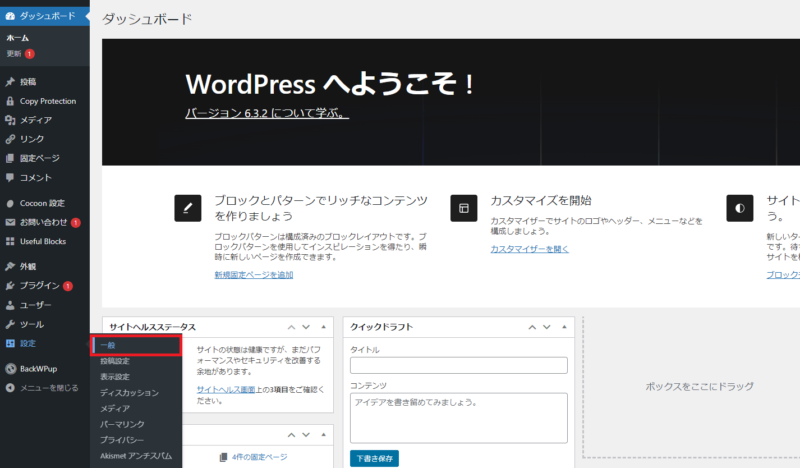Open the バージョン 6.3.2 について学ぶ link

tap(267, 113)
